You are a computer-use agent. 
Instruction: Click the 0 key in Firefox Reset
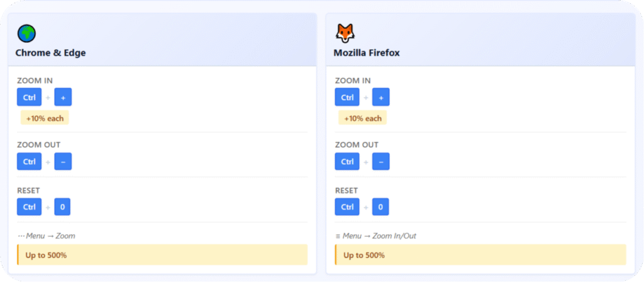pos(380,207)
